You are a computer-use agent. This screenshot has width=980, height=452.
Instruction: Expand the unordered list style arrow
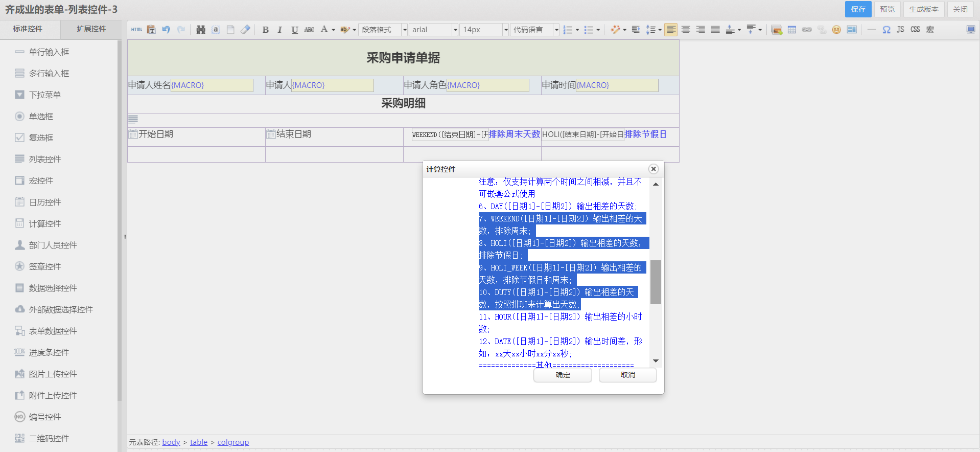[598, 30]
